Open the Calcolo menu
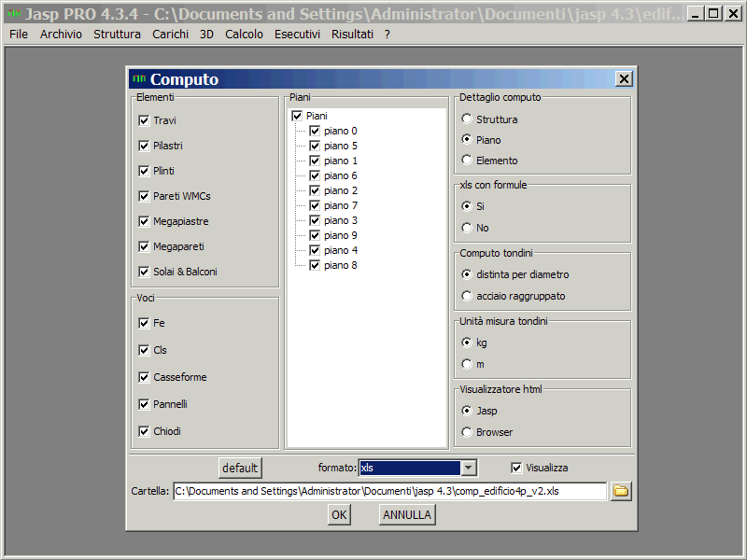This screenshot has height=560, width=747. (244, 34)
